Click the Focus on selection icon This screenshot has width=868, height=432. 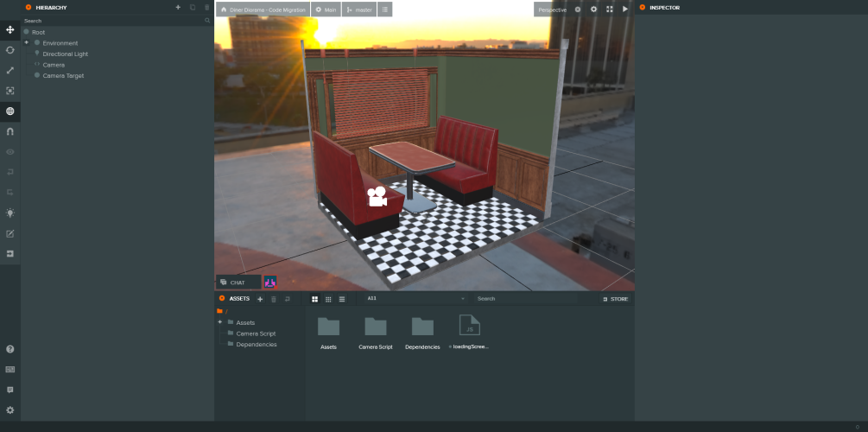click(10, 91)
